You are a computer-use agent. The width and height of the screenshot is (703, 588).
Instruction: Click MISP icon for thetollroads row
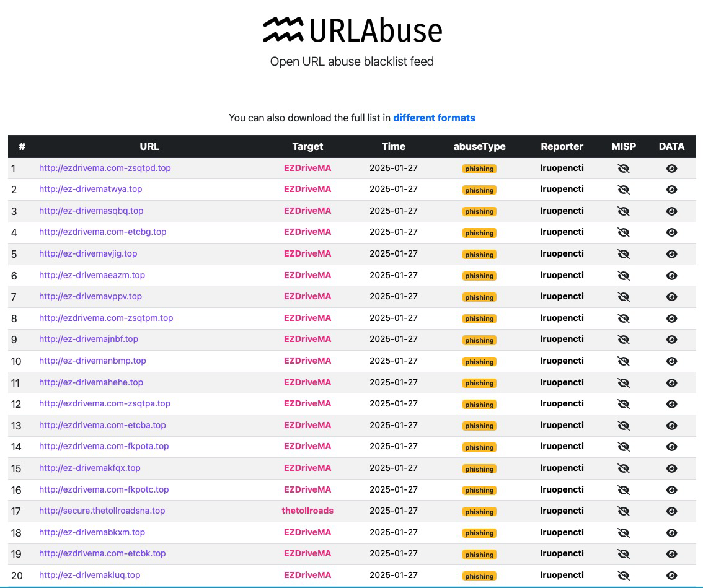[x=624, y=511]
